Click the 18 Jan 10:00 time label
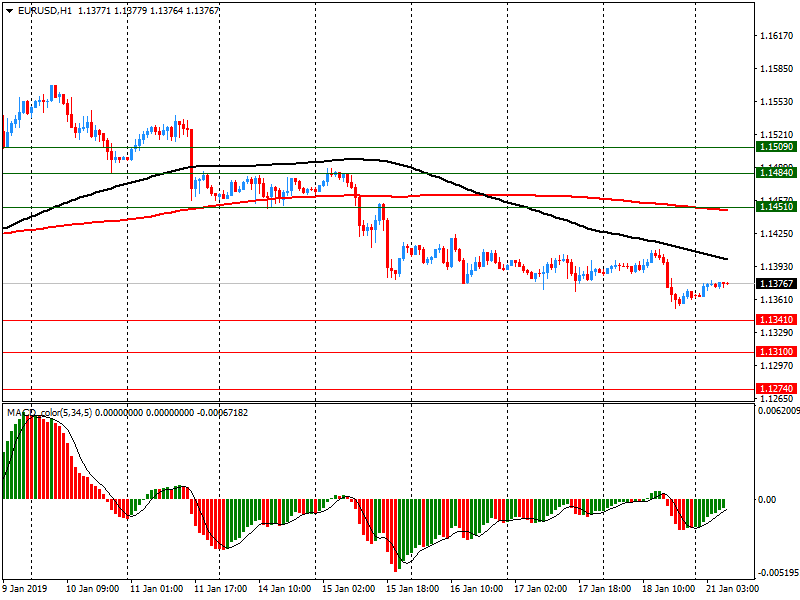This screenshot has height=600, width=800. coord(668,589)
